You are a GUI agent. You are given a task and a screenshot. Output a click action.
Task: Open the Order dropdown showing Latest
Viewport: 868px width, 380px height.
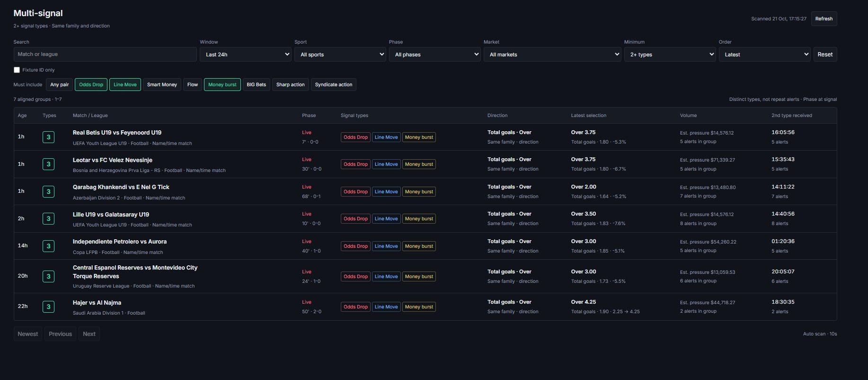(765, 54)
